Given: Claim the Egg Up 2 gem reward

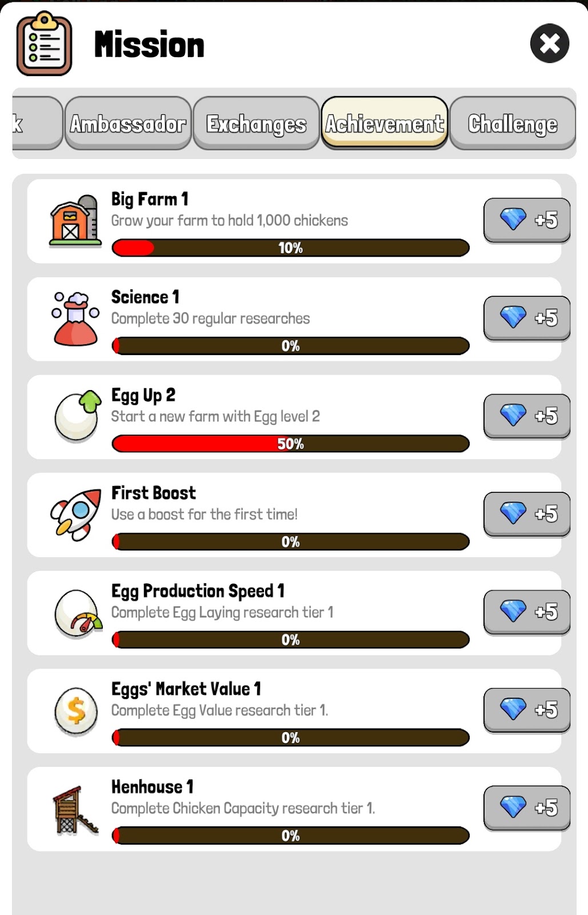Looking at the screenshot, I should tap(527, 416).
